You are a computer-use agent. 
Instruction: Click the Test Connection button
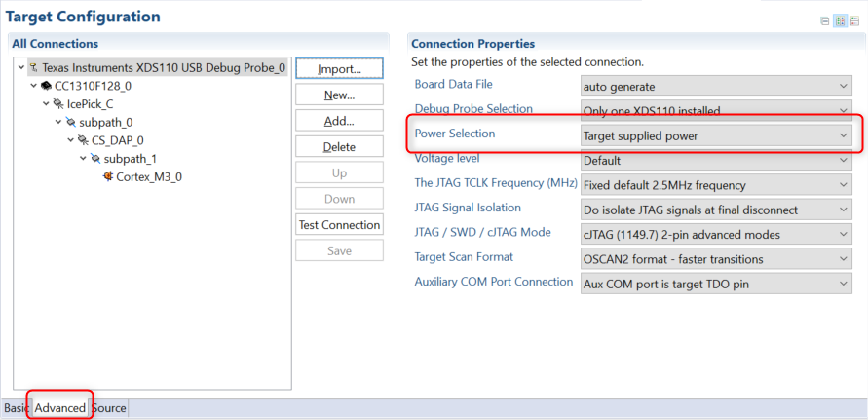point(339,225)
